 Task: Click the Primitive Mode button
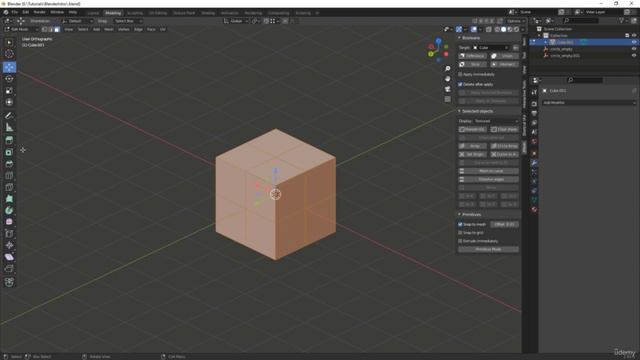pyautogui.click(x=489, y=249)
